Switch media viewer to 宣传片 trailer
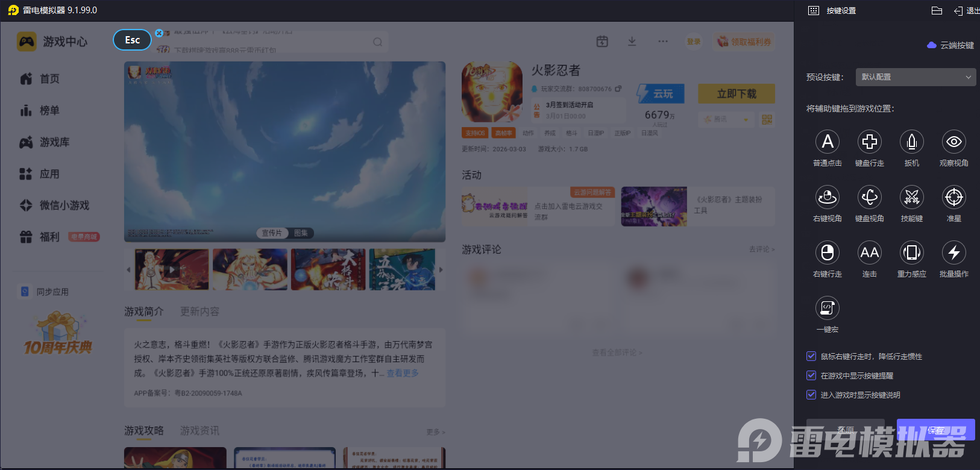 (x=272, y=233)
